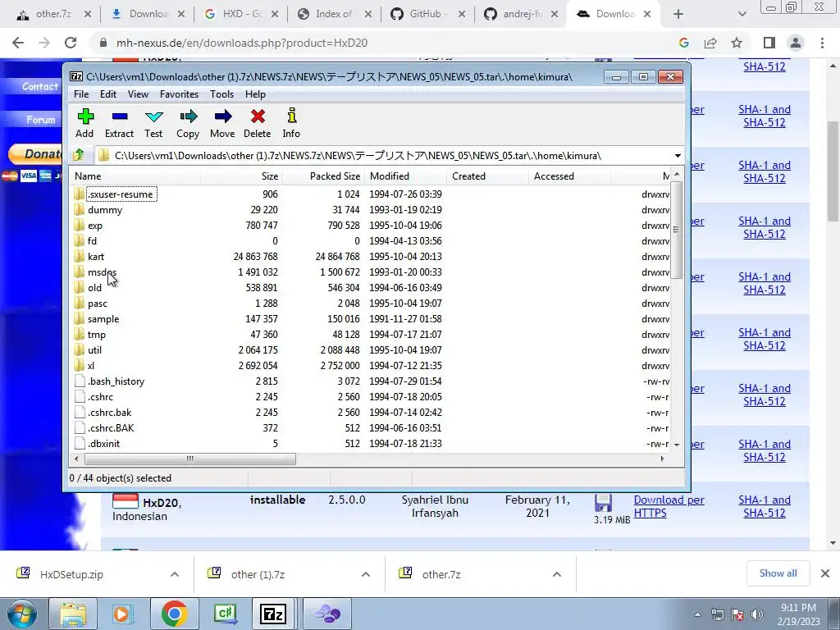This screenshot has width=840, height=630.
Task: Click Show all downloads button
Action: click(778, 573)
